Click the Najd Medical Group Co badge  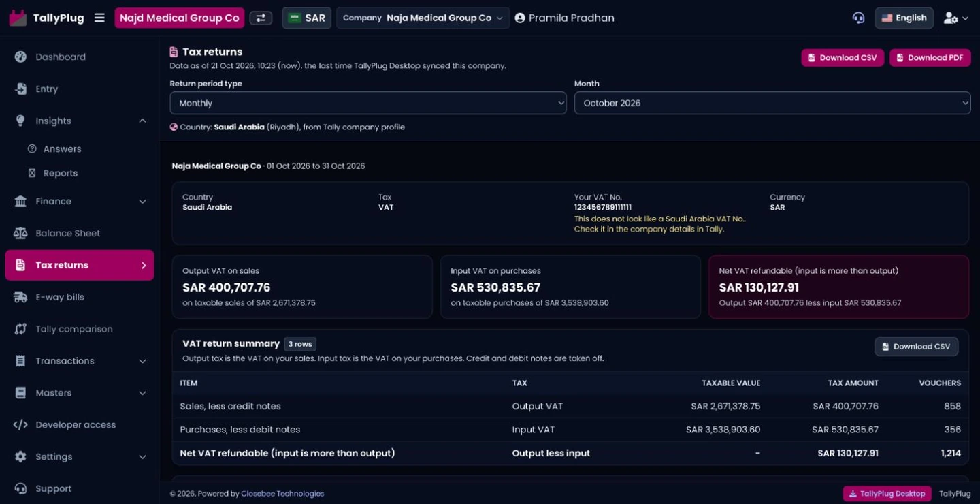(180, 18)
